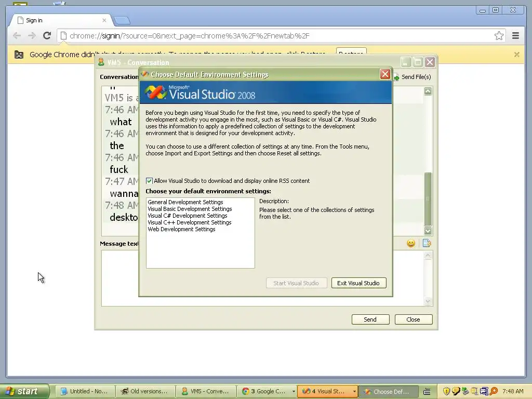Select Visual C++ Development Settings
The image size is (532, 399).
[189, 222]
